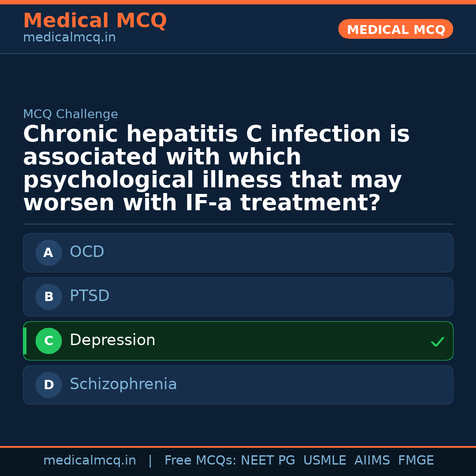Image resolution: width=476 pixels, height=476 pixels.
Task: Click the letter B circle icon
Action: 48,297
